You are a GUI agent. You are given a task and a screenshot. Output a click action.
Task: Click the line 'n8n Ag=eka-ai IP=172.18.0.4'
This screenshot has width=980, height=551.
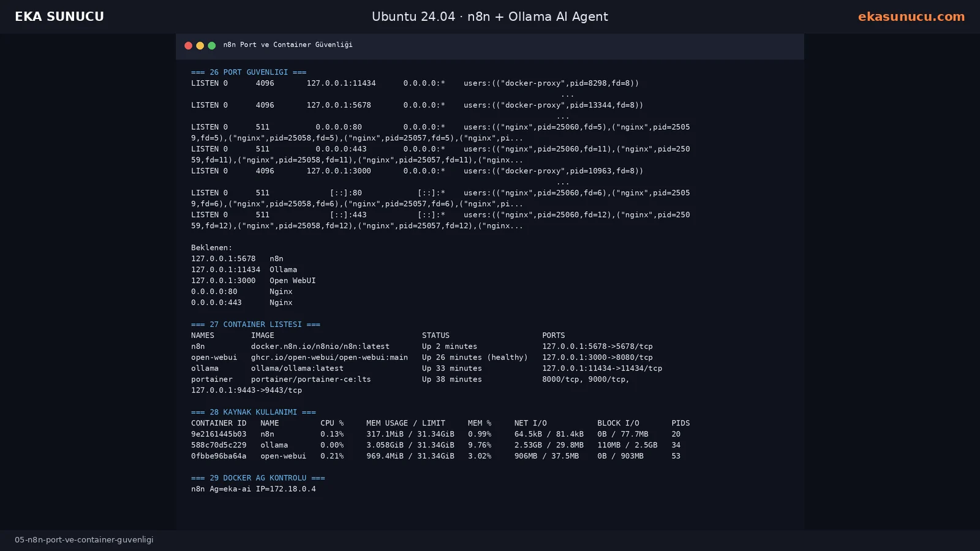[x=254, y=489]
